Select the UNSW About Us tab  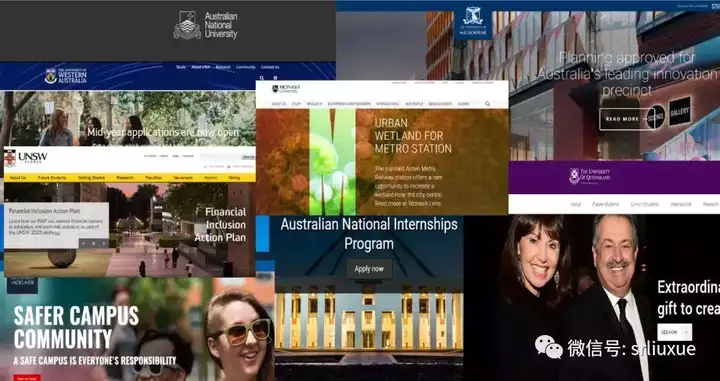click(x=18, y=178)
